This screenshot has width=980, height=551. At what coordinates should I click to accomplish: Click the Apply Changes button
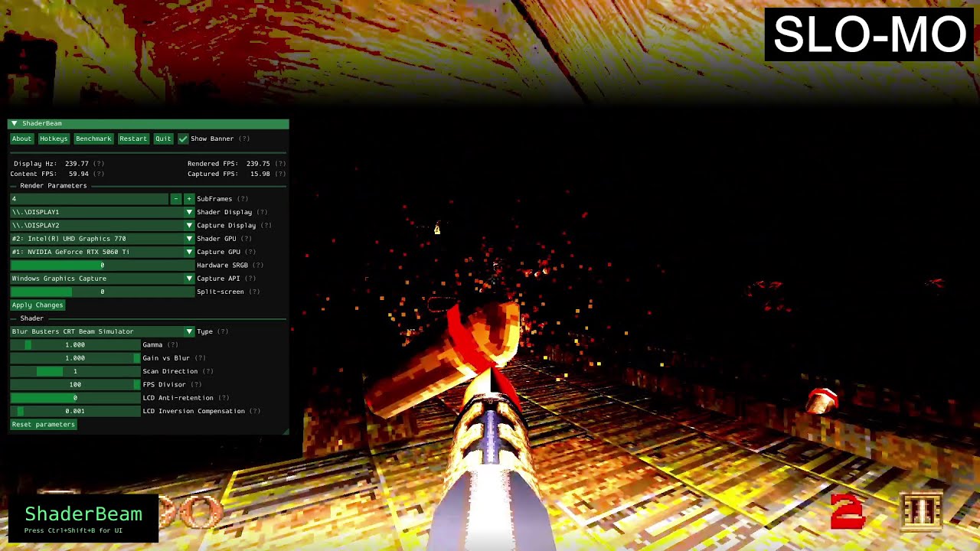[37, 305]
